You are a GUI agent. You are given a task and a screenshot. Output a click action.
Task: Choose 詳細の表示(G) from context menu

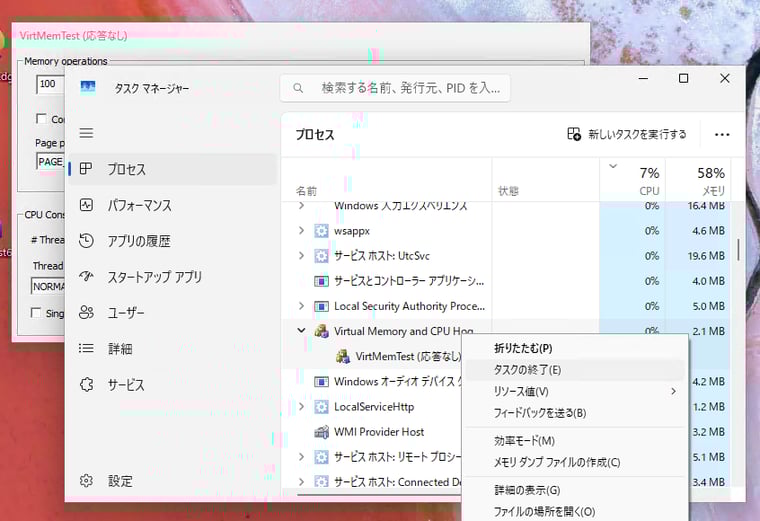(575, 490)
